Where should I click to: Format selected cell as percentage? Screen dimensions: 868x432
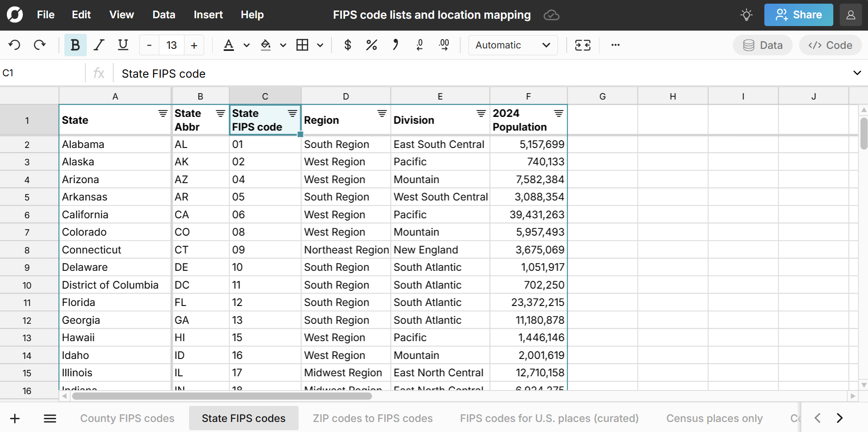pos(371,45)
